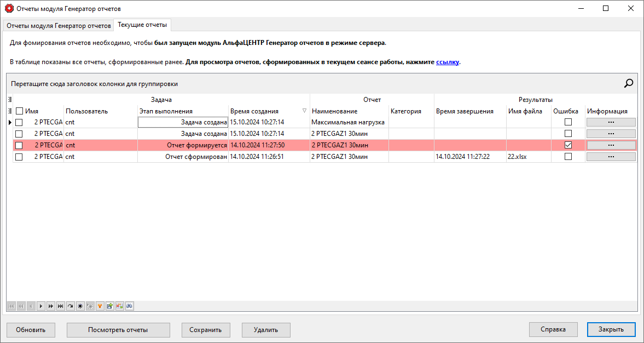This screenshot has width=644, height=343.
Task: Toggle Ошибка checkbox in the red highlighted row
Action: click(x=568, y=145)
